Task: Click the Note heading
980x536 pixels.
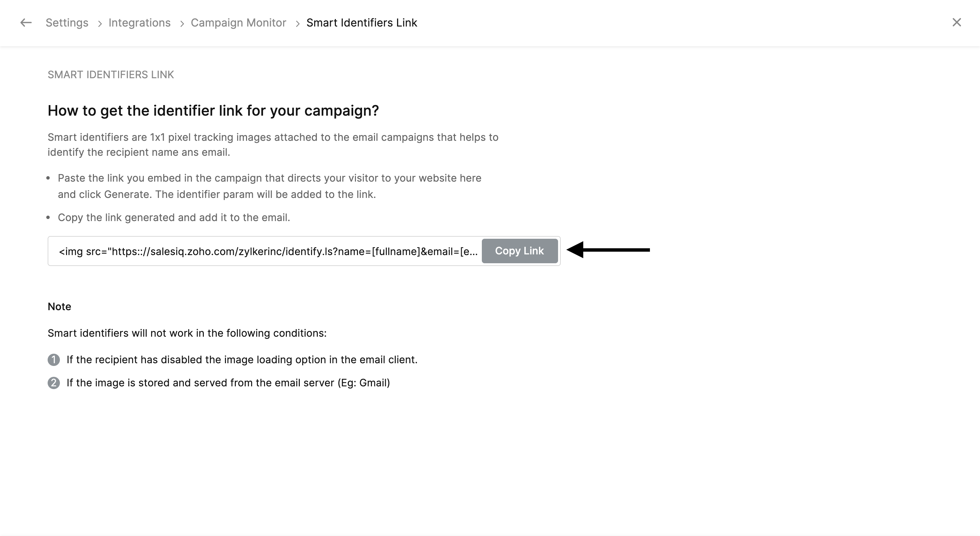Action: click(x=59, y=306)
